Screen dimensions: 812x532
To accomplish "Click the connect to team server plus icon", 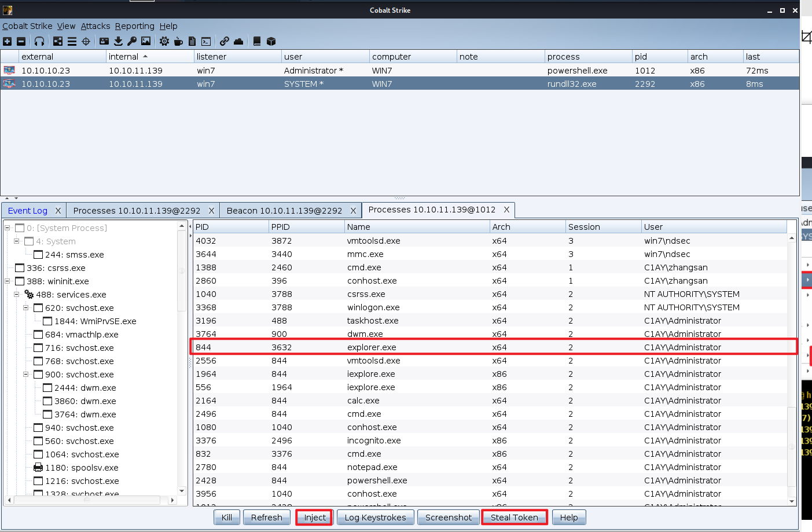I will click(x=7, y=41).
